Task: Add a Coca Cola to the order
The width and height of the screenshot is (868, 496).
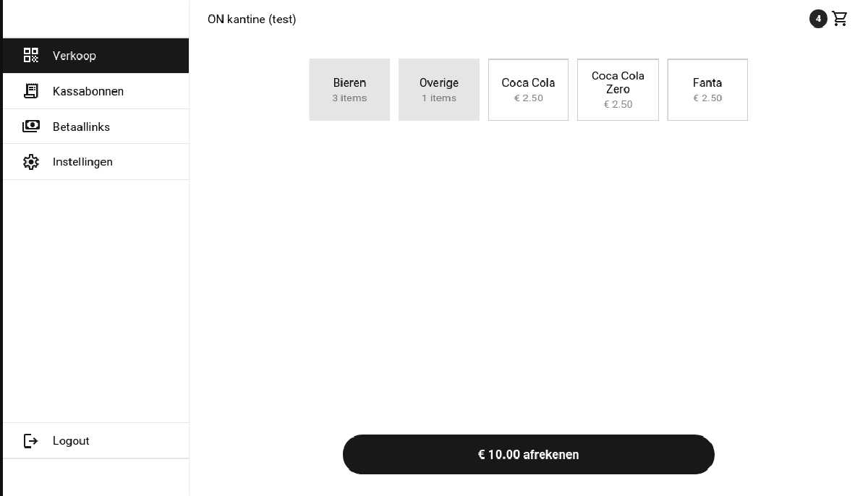Action: [528, 90]
